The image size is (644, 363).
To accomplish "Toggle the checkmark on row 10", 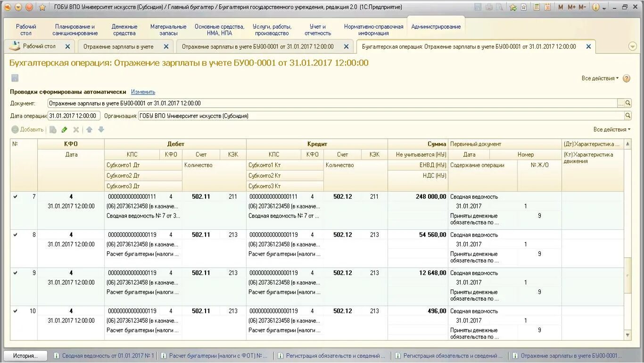I will [15, 311].
